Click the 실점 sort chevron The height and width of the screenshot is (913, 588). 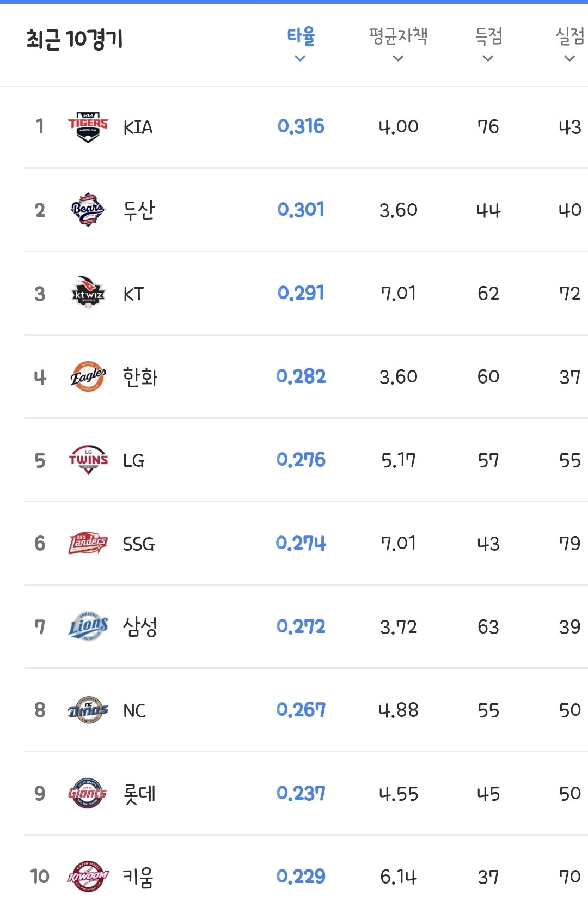coord(569,58)
